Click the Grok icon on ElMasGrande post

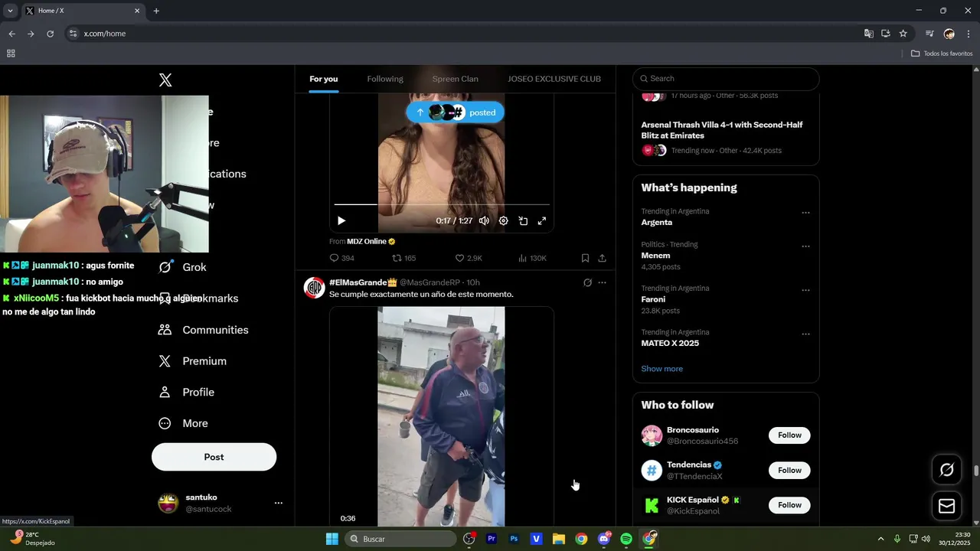(x=587, y=282)
